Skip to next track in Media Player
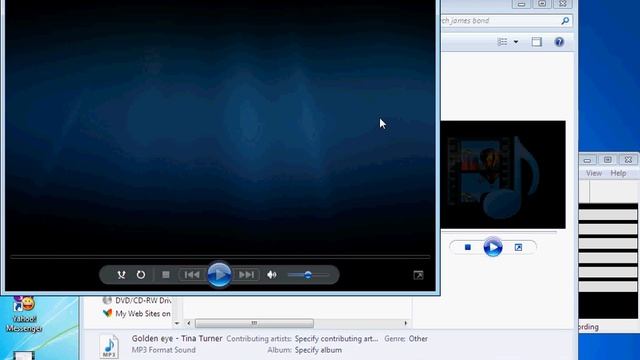Viewport: 640px width, 360px height. point(247,275)
